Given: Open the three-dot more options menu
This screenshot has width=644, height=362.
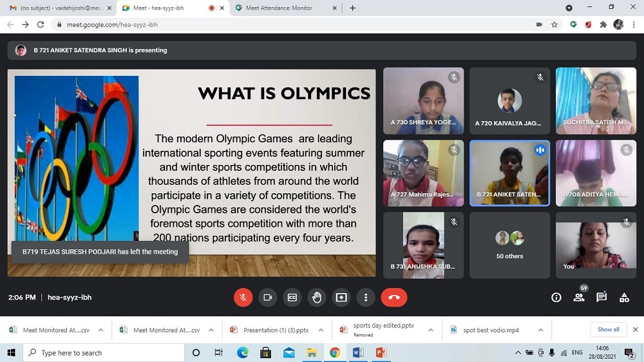Looking at the screenshot, I should (366, 298).
